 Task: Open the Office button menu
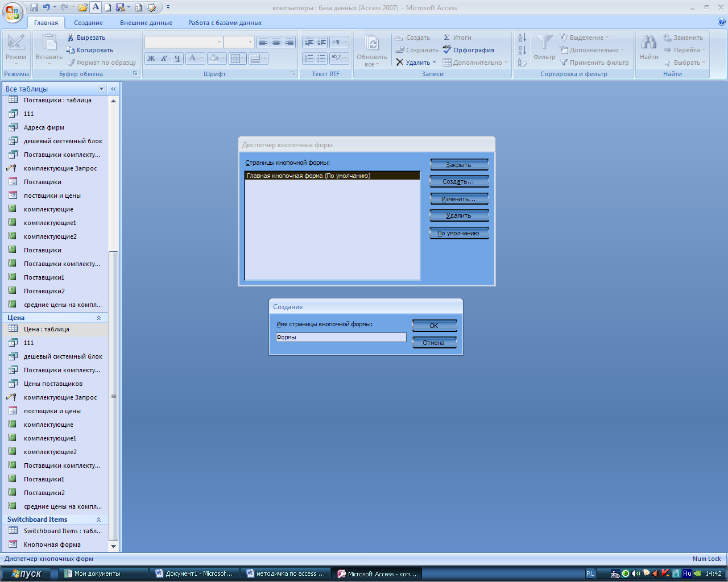(x=13, y=11)
